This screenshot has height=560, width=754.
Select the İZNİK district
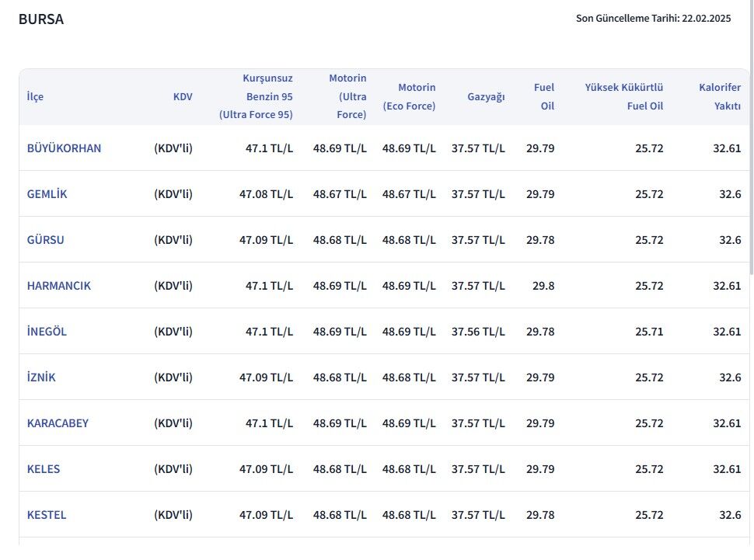[42, 377]
